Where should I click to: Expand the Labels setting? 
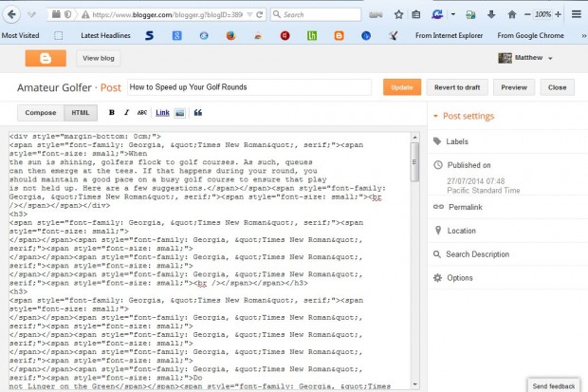click(456, 141)
